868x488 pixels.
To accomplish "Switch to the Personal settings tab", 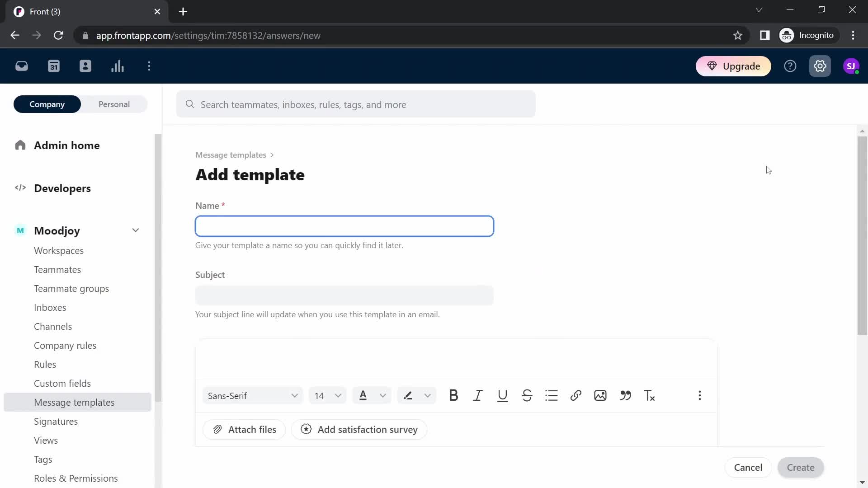I will (x=114, y=104).
